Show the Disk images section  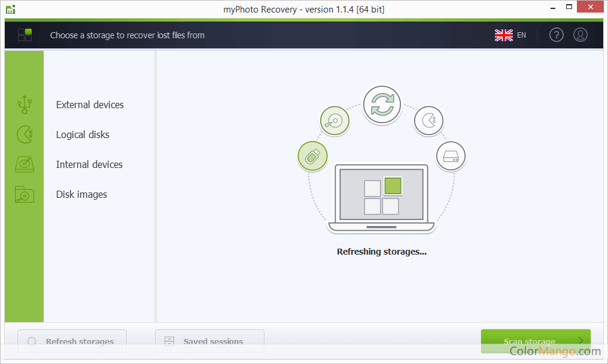pos(81,194)
